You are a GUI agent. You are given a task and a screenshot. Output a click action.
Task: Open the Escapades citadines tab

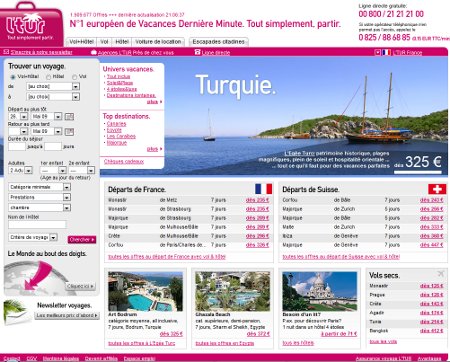click(x=219, y=42)
